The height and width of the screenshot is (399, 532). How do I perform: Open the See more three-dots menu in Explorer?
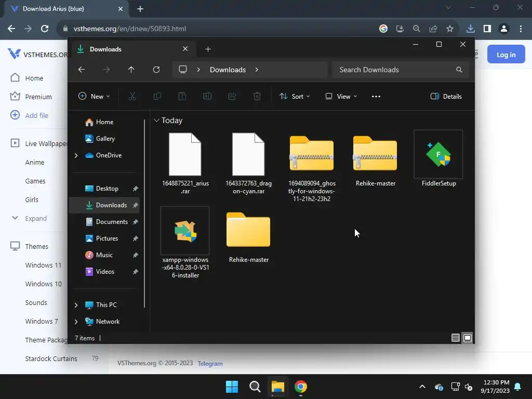point(376,96)
